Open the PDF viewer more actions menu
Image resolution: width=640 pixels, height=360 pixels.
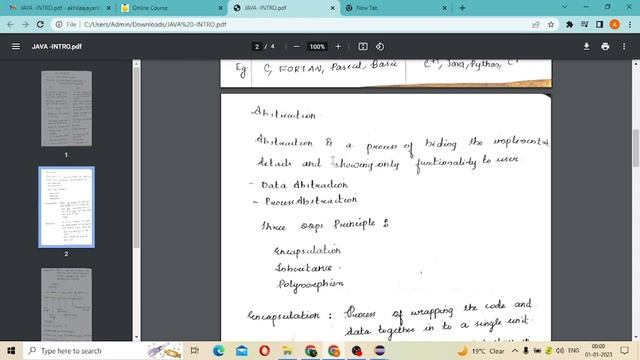click(624, 47)
